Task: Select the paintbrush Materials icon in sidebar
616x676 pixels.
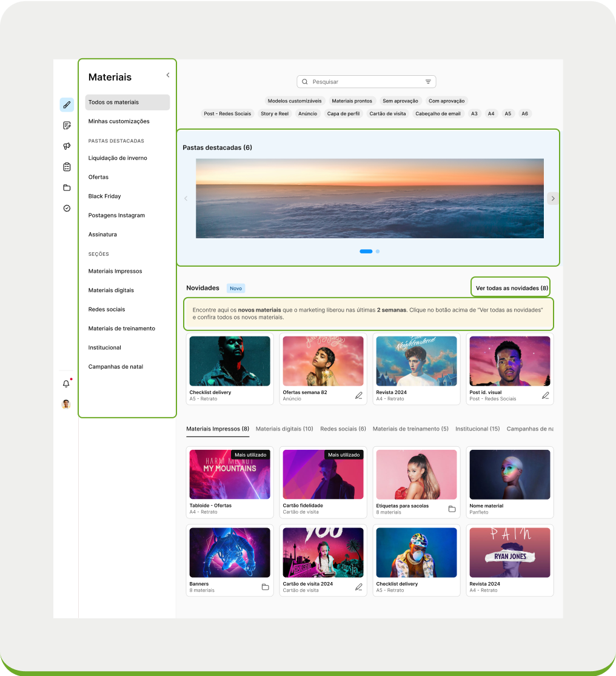Action: [67, 105]
